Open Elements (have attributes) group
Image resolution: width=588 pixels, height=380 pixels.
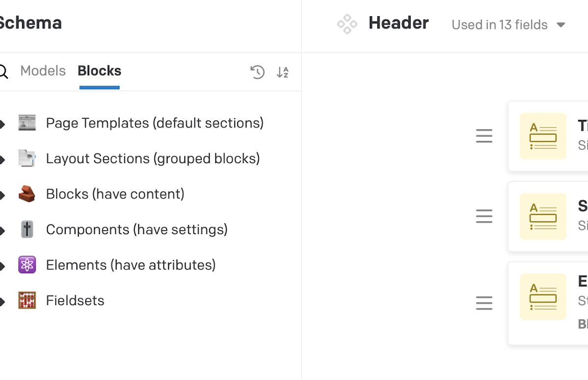[131, 265]
